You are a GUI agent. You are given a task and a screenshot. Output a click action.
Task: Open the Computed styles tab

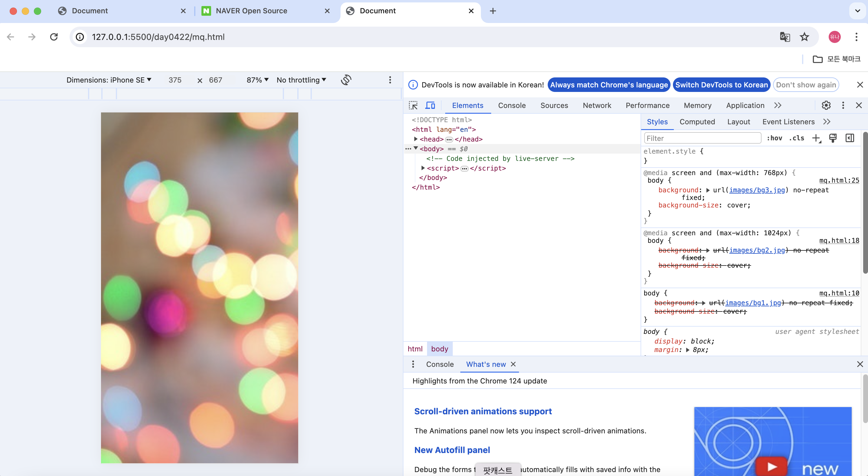697,122
